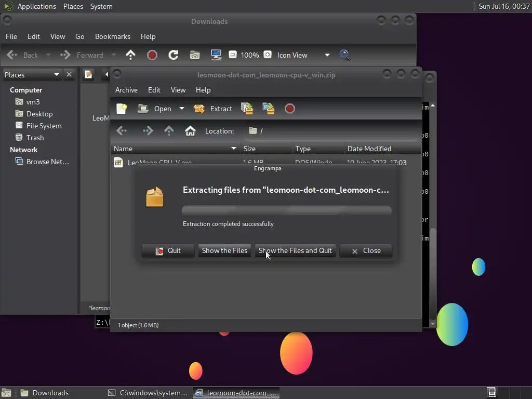Sort archive list by Size column
Viewport: 532px width, 399px height.
(x=267, y=149)
